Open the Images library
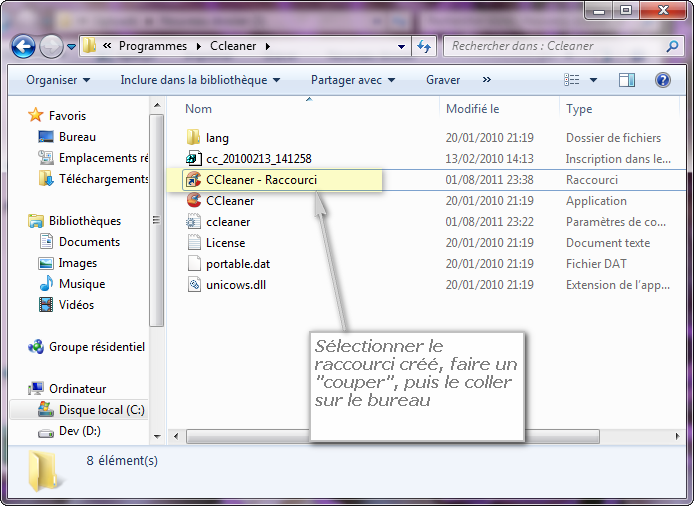 77,263
